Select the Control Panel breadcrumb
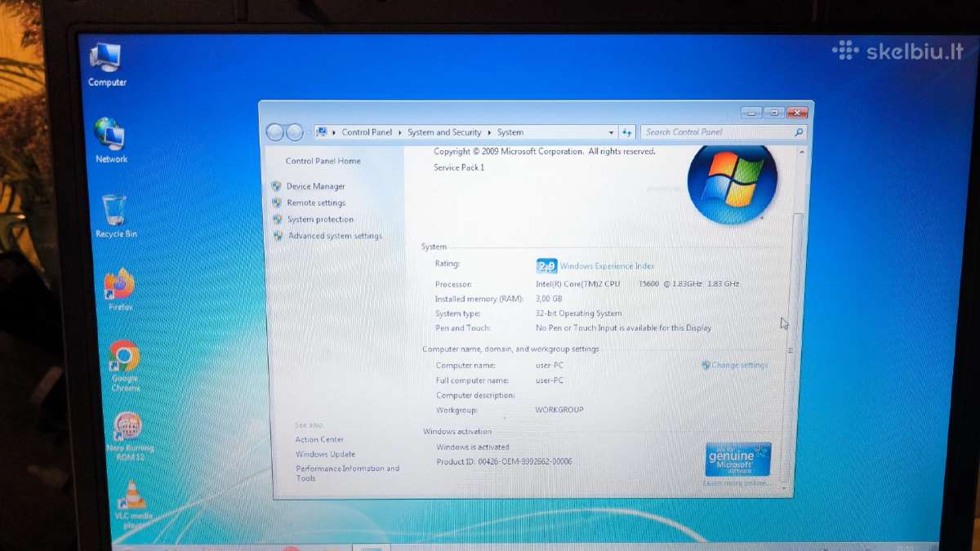The image size is (980, 551). pos(367,132)
